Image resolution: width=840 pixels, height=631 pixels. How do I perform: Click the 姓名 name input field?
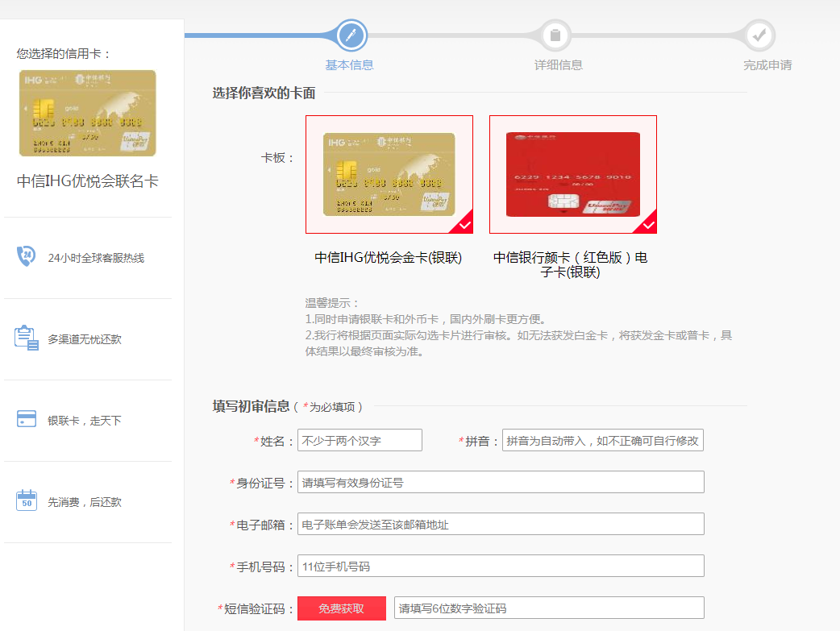pyautogui.click(x=360, y=440)
